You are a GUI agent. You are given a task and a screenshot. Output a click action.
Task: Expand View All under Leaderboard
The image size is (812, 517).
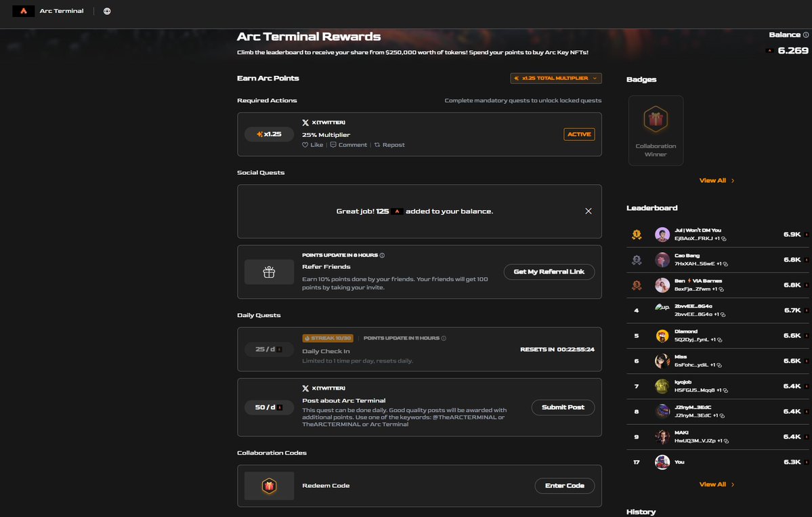click(717, 484)
